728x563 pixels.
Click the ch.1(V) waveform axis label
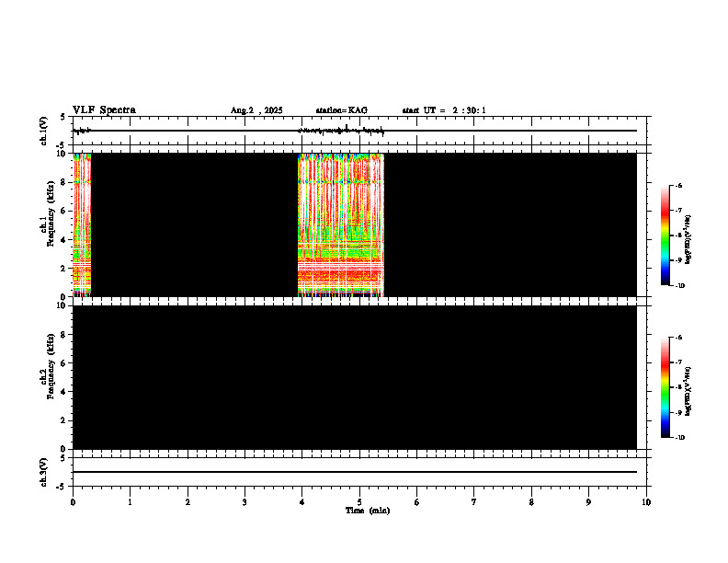(x=44, y=131)
